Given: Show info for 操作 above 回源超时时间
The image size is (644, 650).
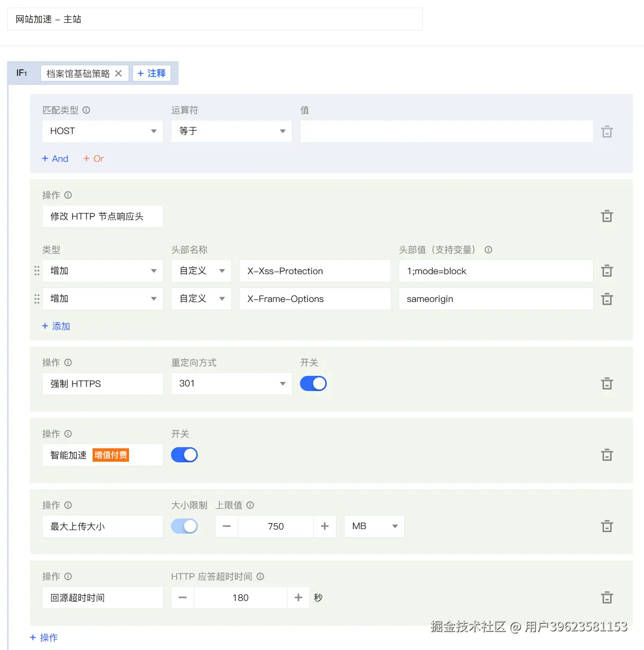Looking at the screenshot, I should click(68, 576).
